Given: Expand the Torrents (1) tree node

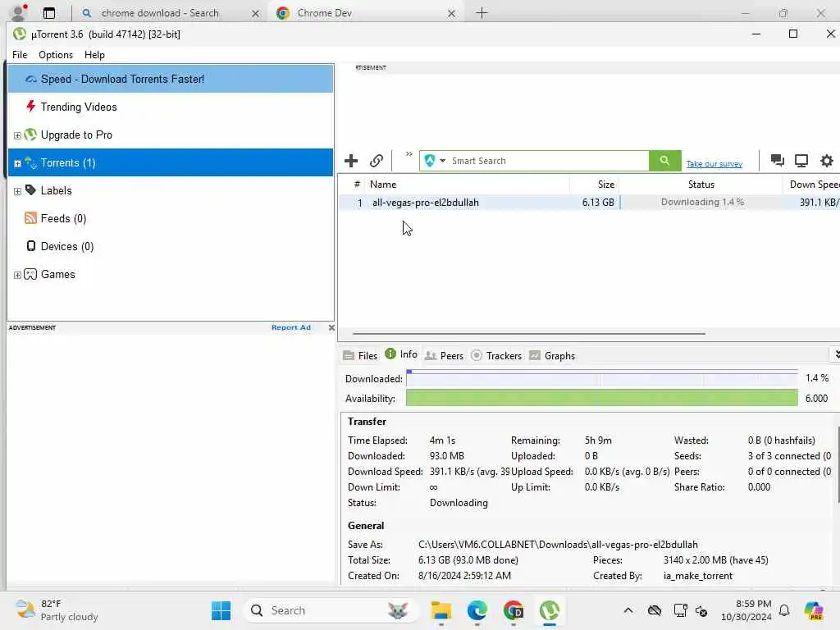Looking at the screenshot, I should point(17,163).
